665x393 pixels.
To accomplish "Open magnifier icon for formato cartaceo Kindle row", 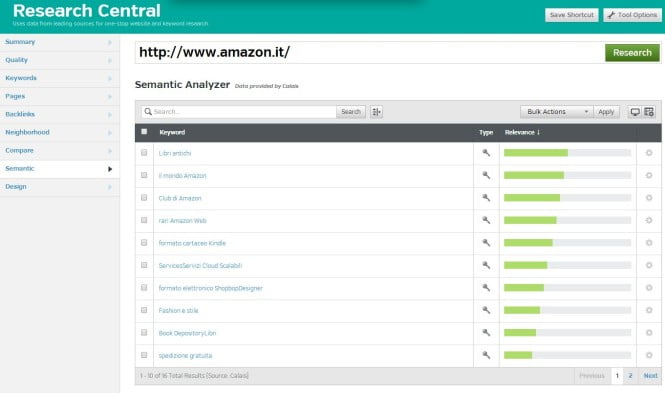I will 486,243.
